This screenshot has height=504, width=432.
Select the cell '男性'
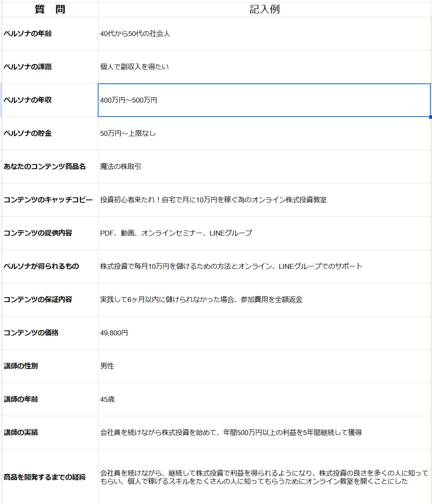click(265, 366)
